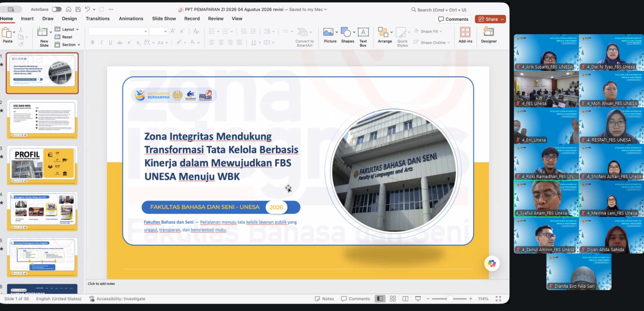Change language from English (United States)
644x311 pixels.
[x=59, y=299]
